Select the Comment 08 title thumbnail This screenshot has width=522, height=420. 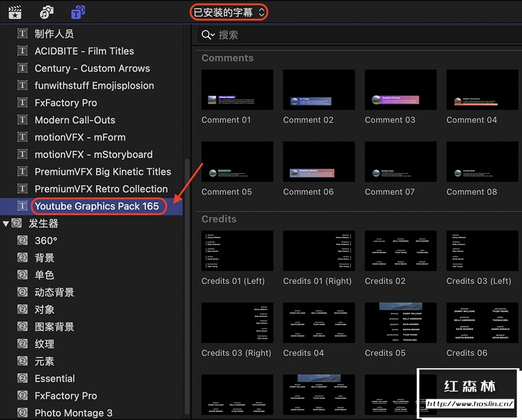[482, 162]
